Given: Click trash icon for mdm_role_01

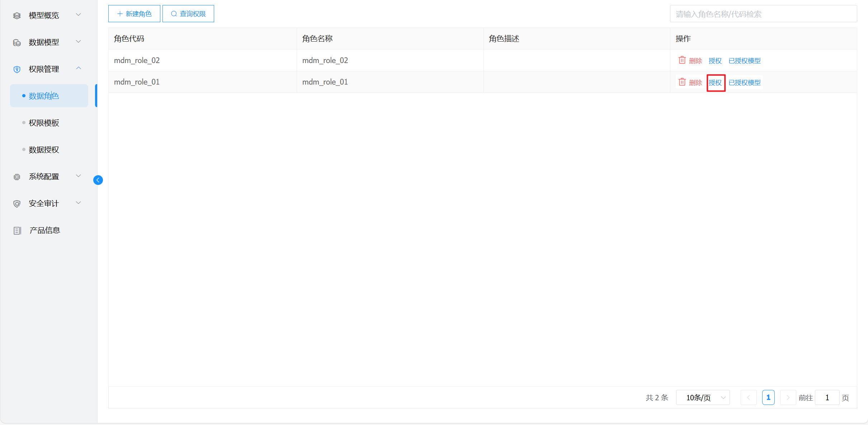Looking at the screenshot, I should point(682,82).
